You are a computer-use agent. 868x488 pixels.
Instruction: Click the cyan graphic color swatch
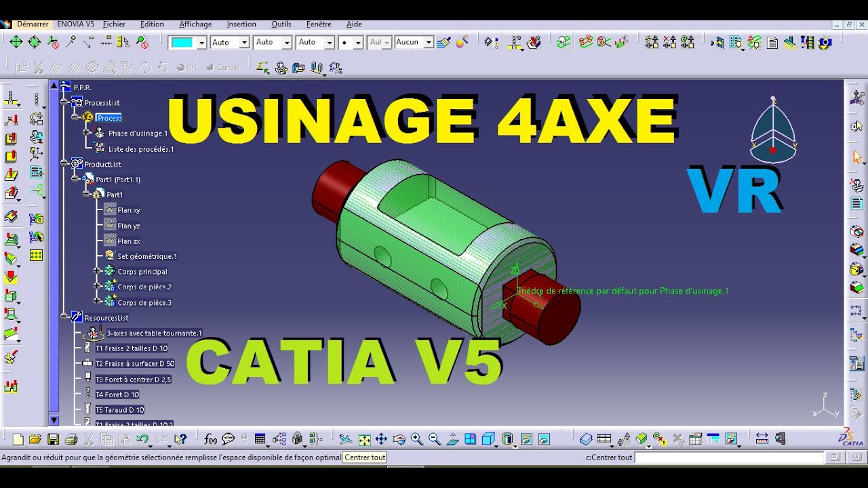[182, 43]
